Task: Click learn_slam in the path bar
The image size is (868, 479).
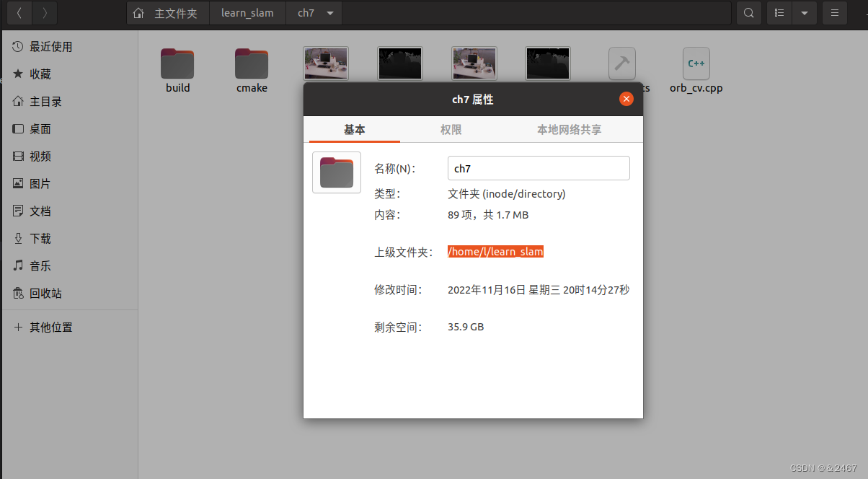Action: point(247,12)
